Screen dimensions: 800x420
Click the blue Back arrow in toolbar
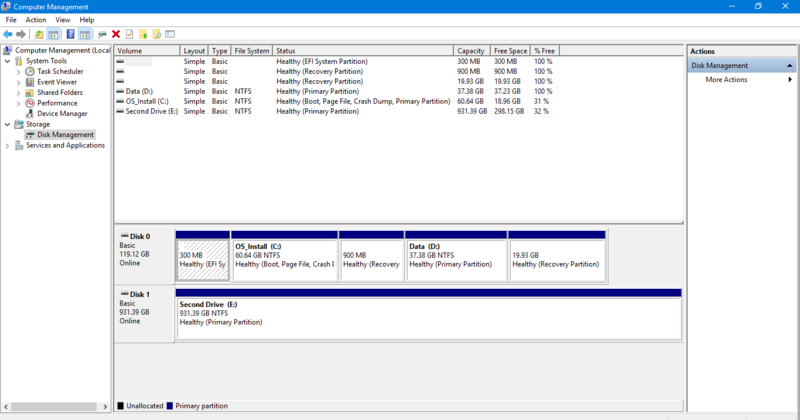coord(8,34)
